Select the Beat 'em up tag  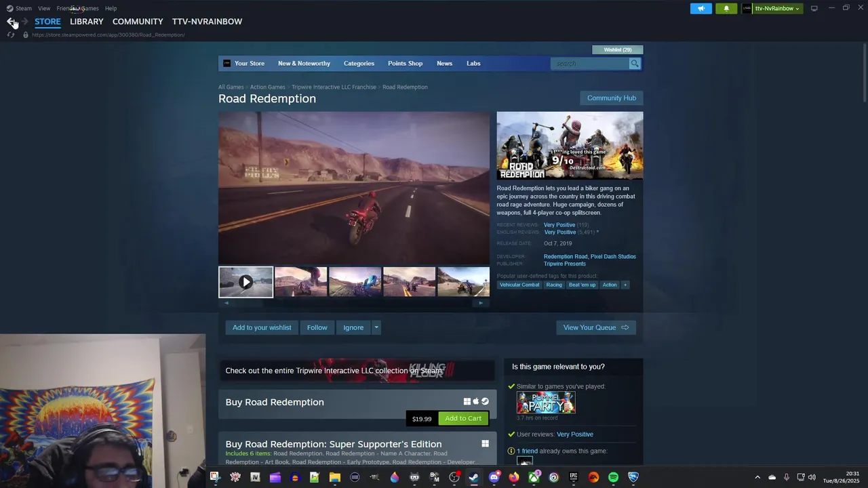click(582, 285)
